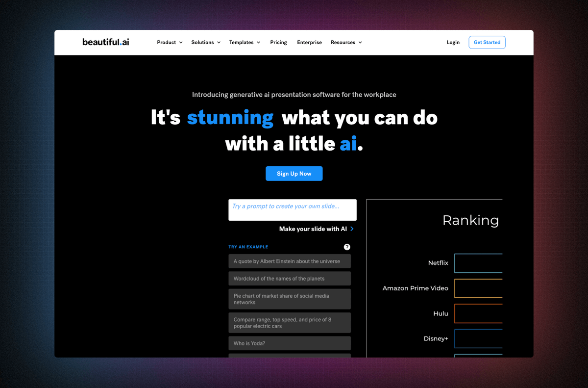The width and height of the screenshot is (588, 388).
Task: Go to the Pricing page
Action: (278, 43)
